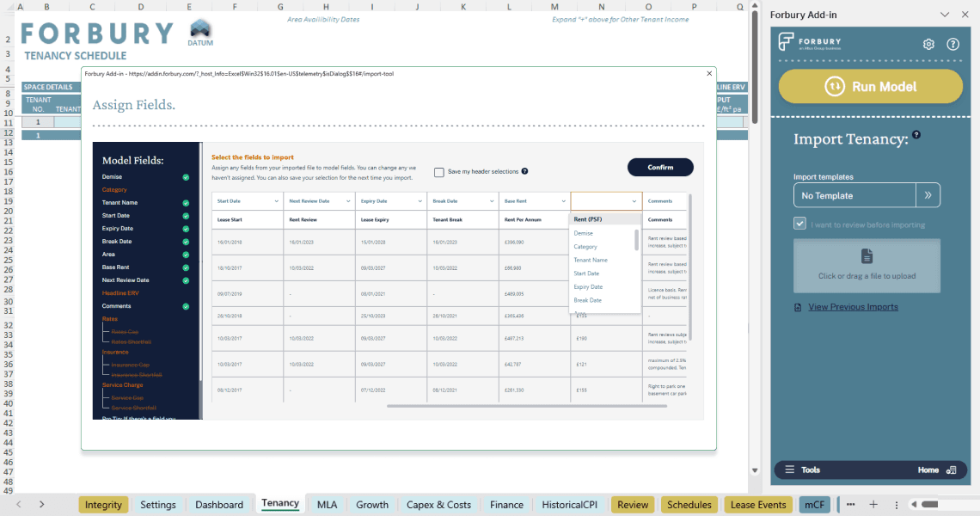Toggle I want to review before importing
Image resolution: width=980 pixels, height=516 pixels.
(799, 224)
